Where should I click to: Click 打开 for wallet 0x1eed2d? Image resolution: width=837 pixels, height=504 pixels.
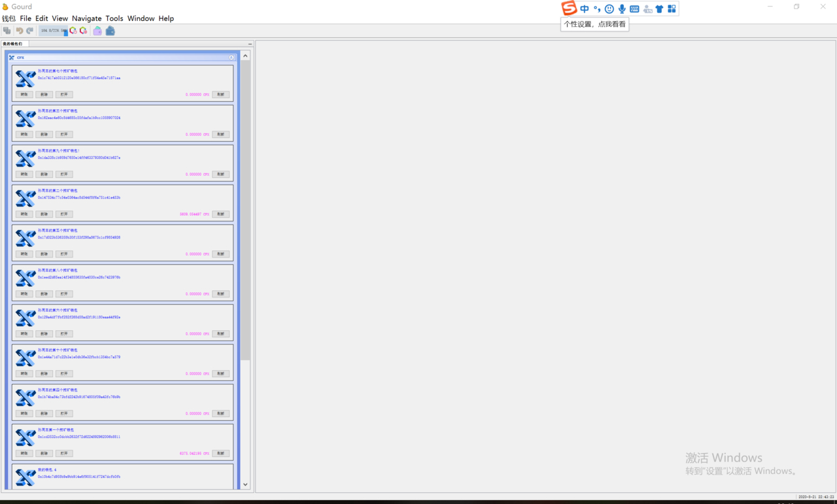(x=63, y=294)
